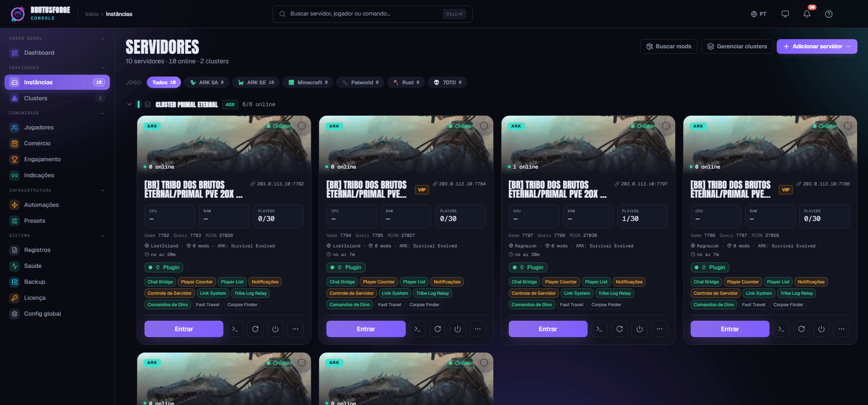Click Entrar on the 7784 server card

pos(366,329)
